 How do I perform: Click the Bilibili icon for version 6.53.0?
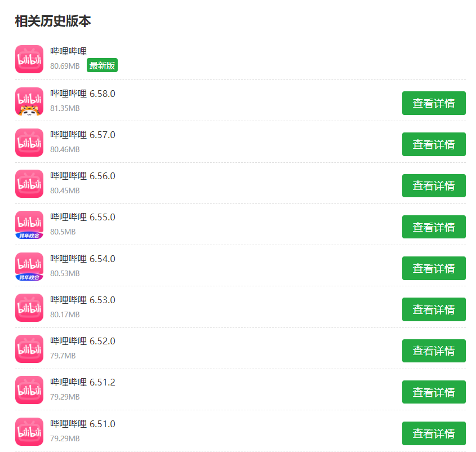tap(29, 308)
